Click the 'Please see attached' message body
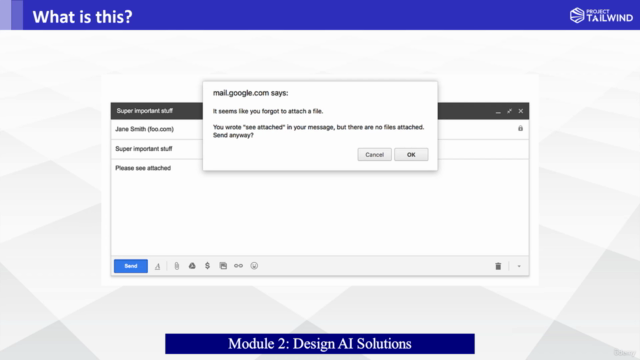The image size is (640, 360). pos(143,168)
